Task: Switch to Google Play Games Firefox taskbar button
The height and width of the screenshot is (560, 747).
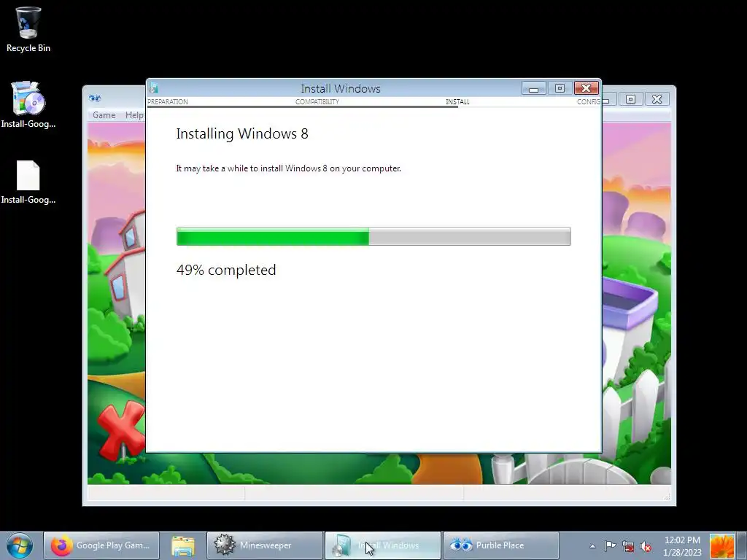Action: click(101, 545)
